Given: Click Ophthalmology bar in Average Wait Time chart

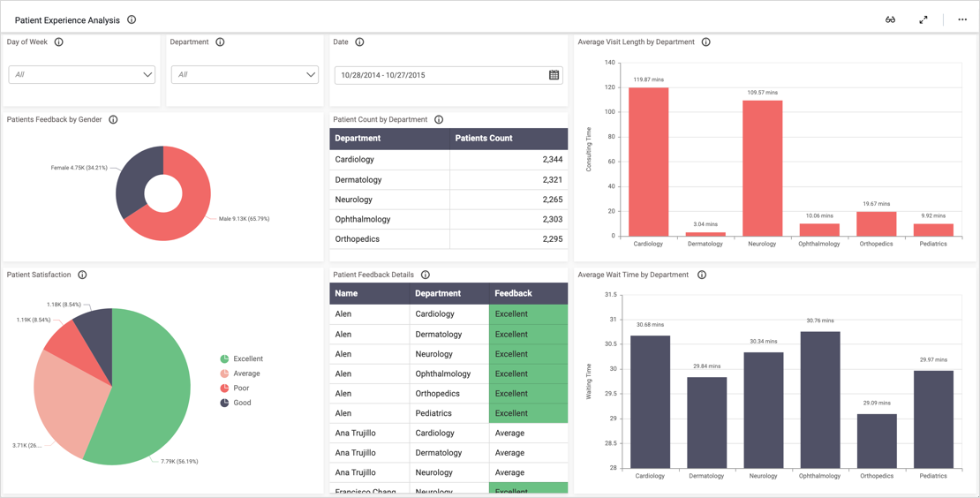Looking at the screenshot, I should (820, 400).
